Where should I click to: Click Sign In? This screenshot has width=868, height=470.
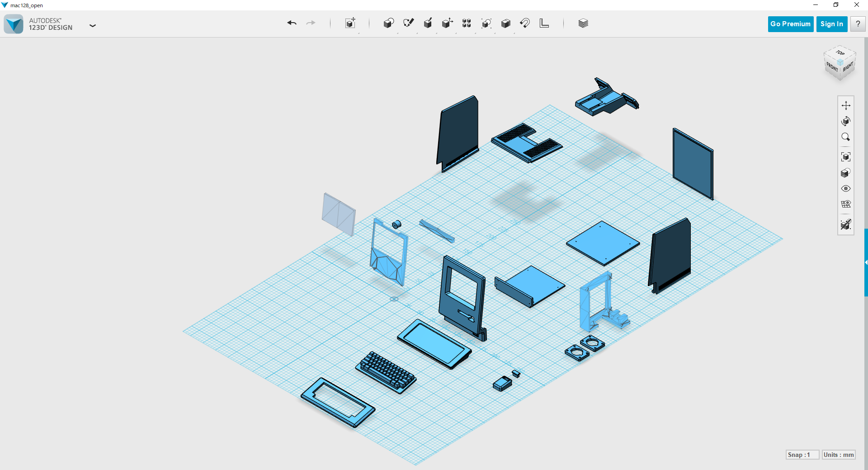[x=832, y=24]
